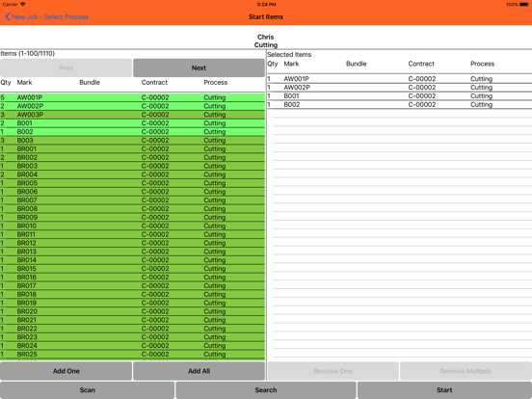Click the Mark column header in items list
Image resolution: width=532 pixels, height=399 pixels.
click(24, 83)
